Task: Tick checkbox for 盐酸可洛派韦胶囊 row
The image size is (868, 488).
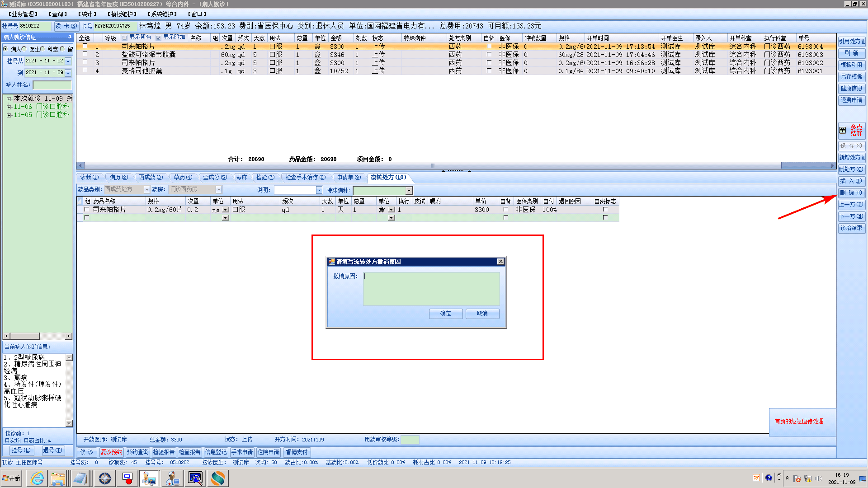Action: (85, 54)
